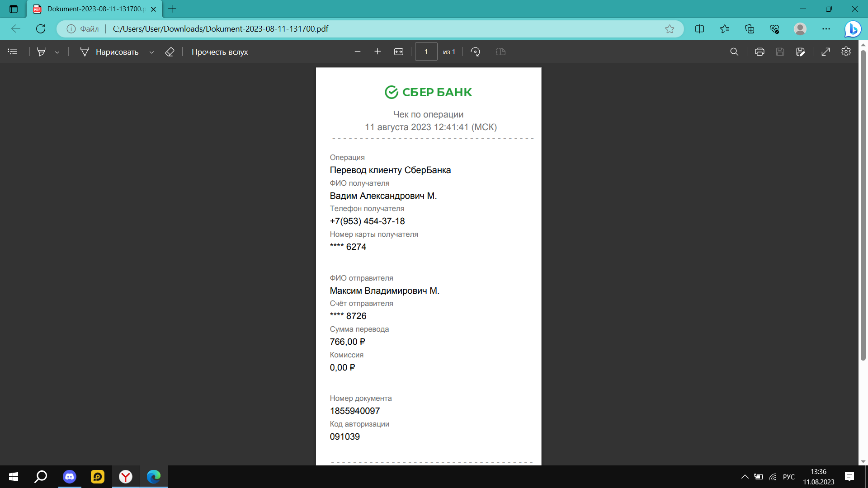The image size is (868, 488).
Task: Open Yandex Browser from taskbar
Action: (126, 477)
